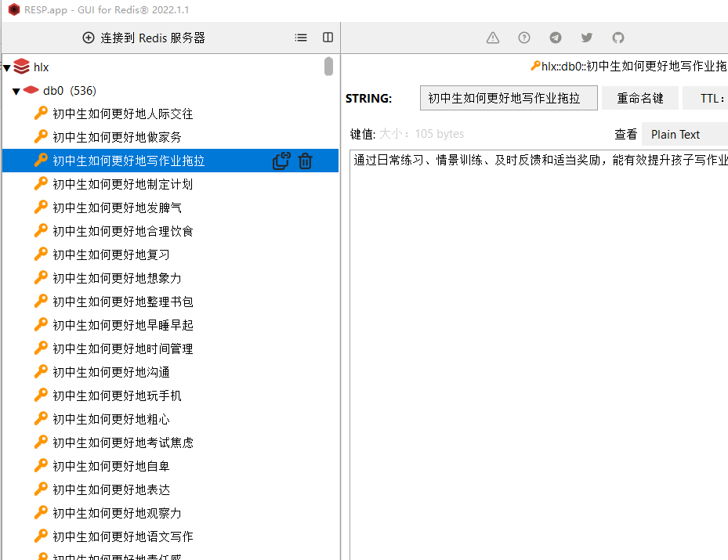Click key icon beside 人际交往 entry
728x560 pixels.
tap(41, 114)
